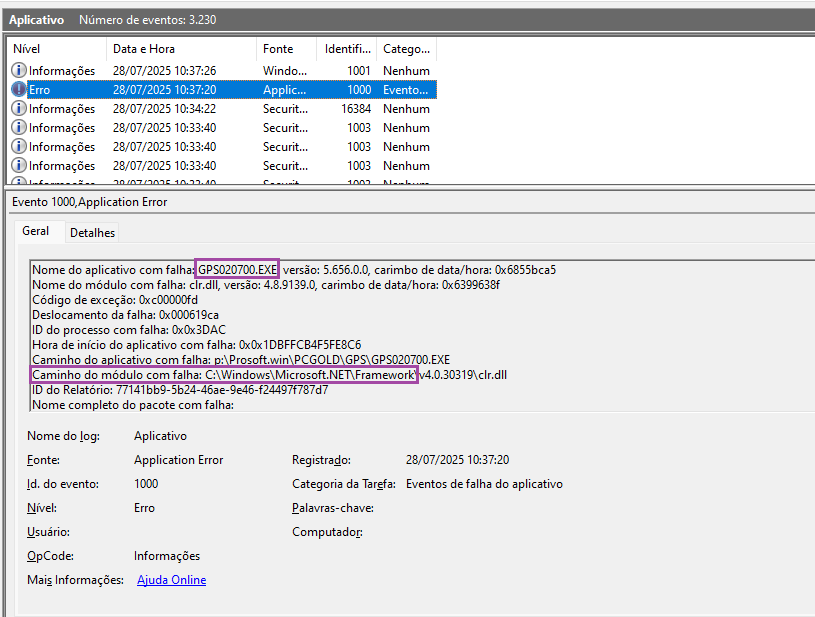Click the red error icon in the Erro row
815x617 pixels.
[x=19, y=90]
